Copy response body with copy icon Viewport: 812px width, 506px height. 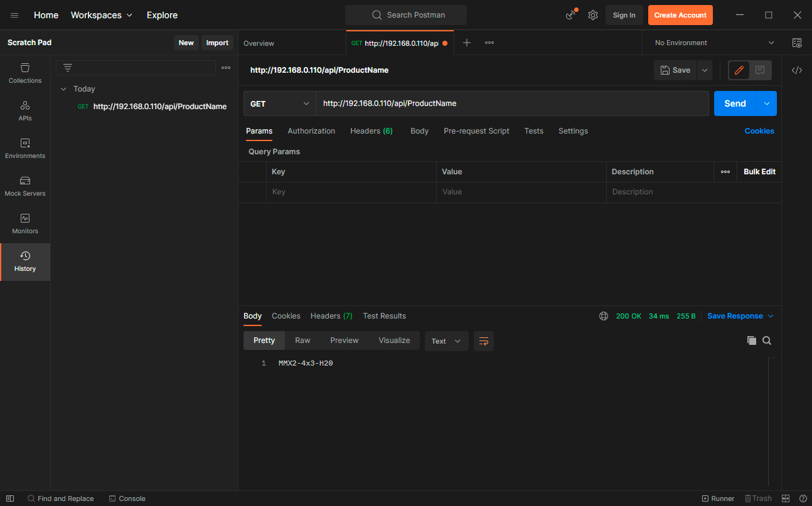click(x=751, y=340)
